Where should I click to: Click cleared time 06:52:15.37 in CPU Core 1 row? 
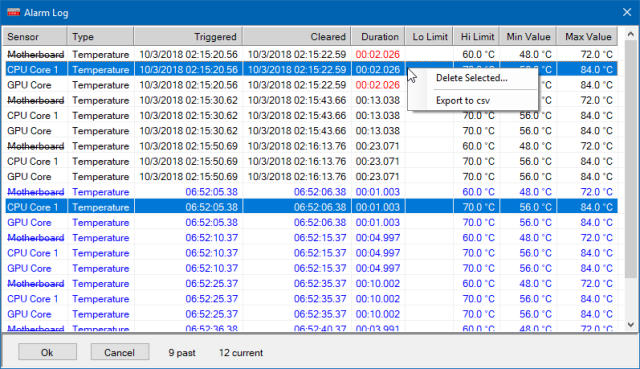point(320,253)
